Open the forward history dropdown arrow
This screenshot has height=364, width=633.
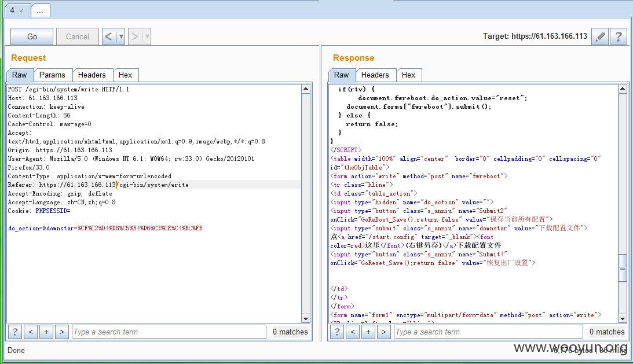coord(147,36)
